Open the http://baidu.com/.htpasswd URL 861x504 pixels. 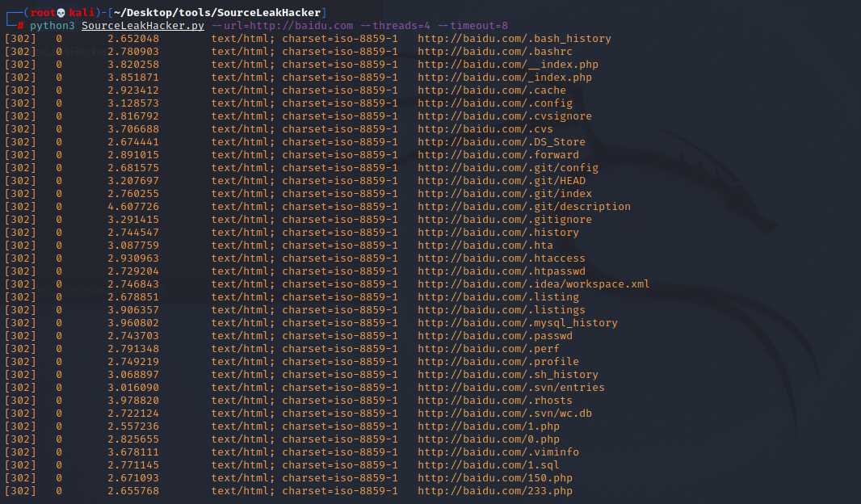pos(502,271)
